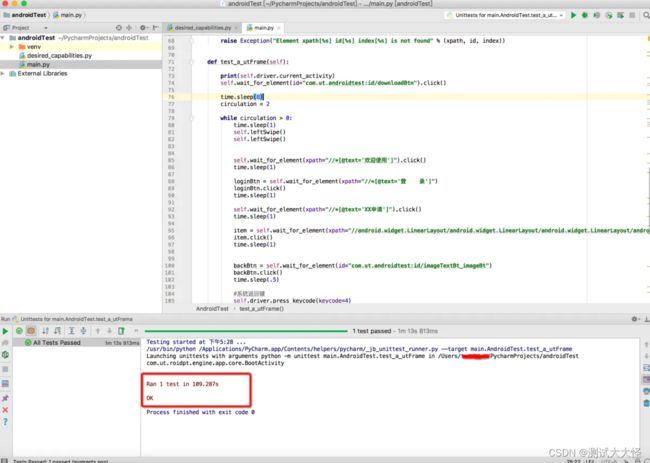The height and width of the screenshot is (463, 650).
Task: Expand all test results
Action: tap(72, 331)
